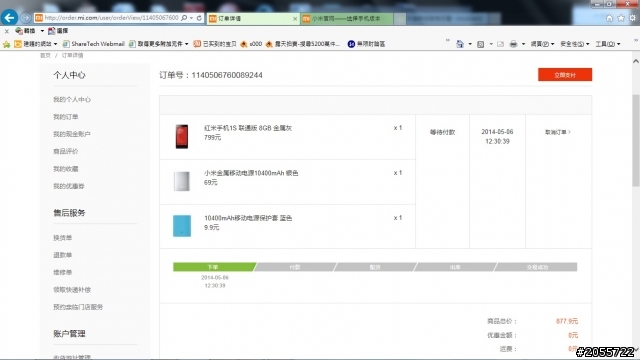This screenshot has height=360, width=640.
Task: Open the 露天拍卖 bookmark
Action: click(302, 44)
